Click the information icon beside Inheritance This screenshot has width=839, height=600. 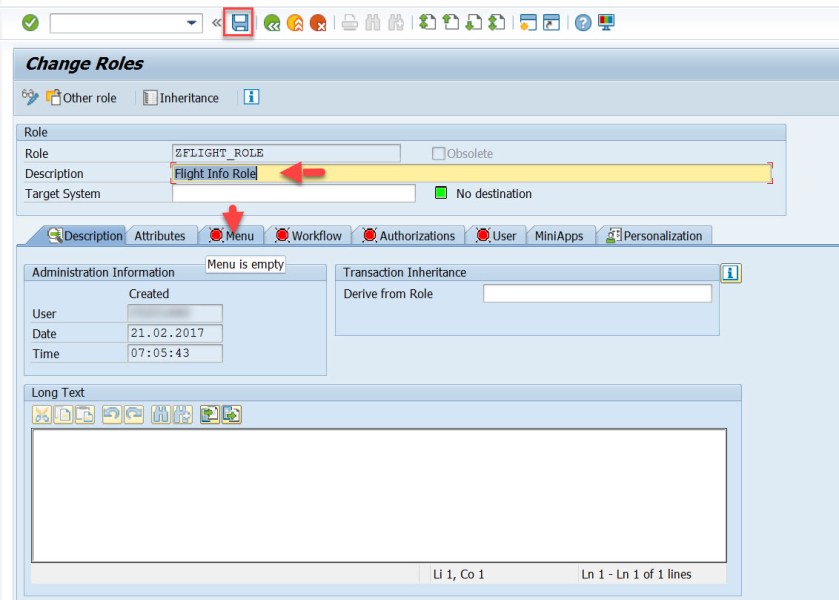251,97
